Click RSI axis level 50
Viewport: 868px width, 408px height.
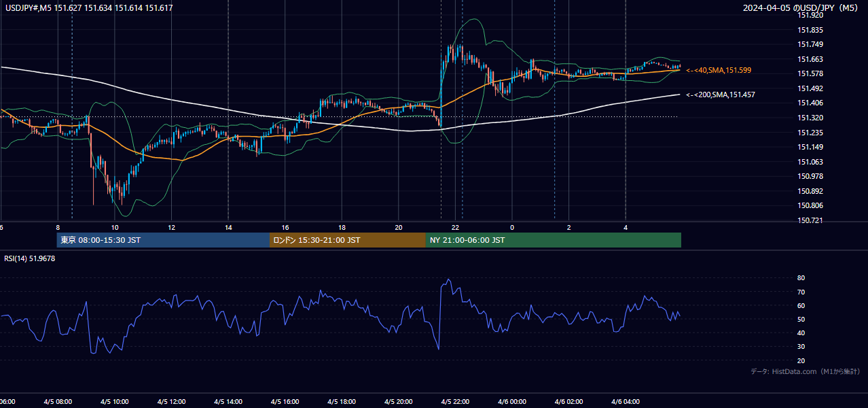click(801, 319)
